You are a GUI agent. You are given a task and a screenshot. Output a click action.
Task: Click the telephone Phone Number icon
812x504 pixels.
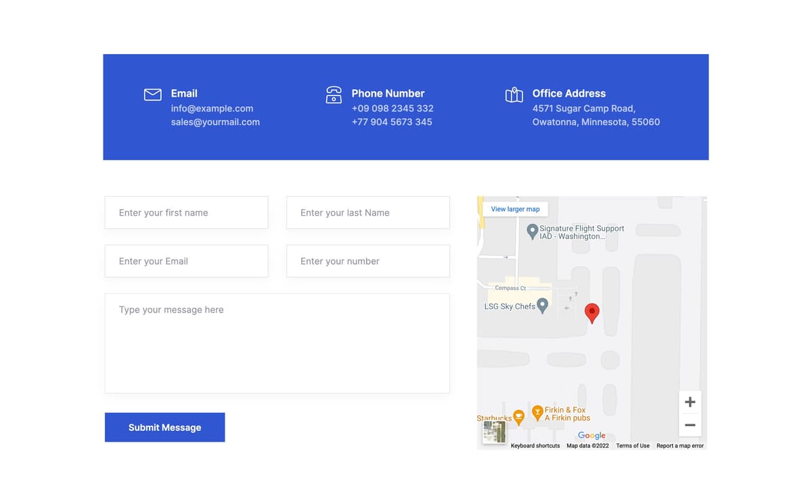click(x=334, y=95)
